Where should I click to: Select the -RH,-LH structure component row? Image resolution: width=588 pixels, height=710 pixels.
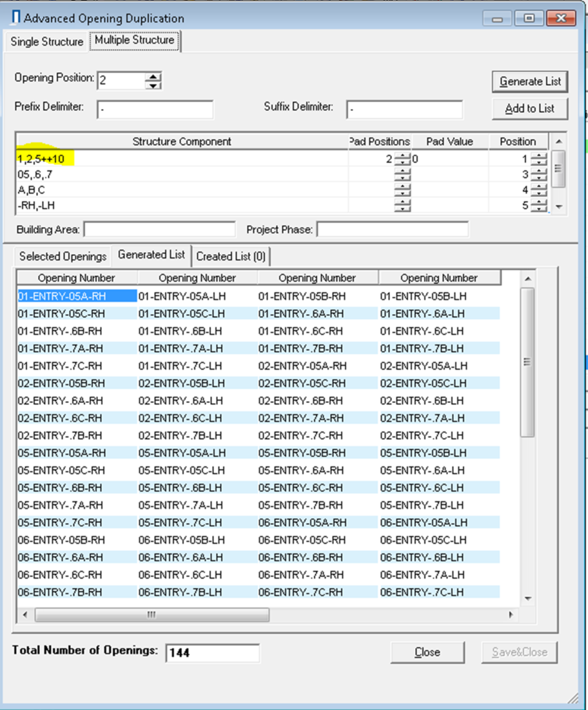pos(182,205)
